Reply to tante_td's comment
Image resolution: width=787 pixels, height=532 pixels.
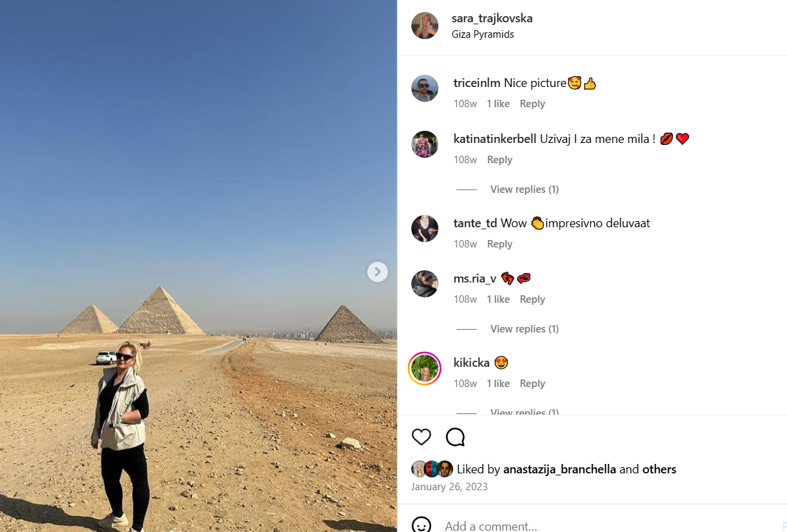pyautogui.click(x=500, y=244)
